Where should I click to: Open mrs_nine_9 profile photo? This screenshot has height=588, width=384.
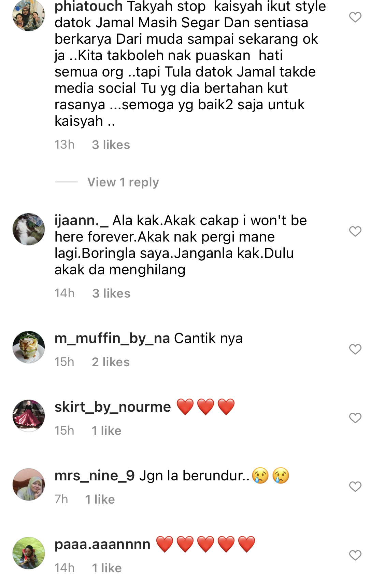point(29,484)
